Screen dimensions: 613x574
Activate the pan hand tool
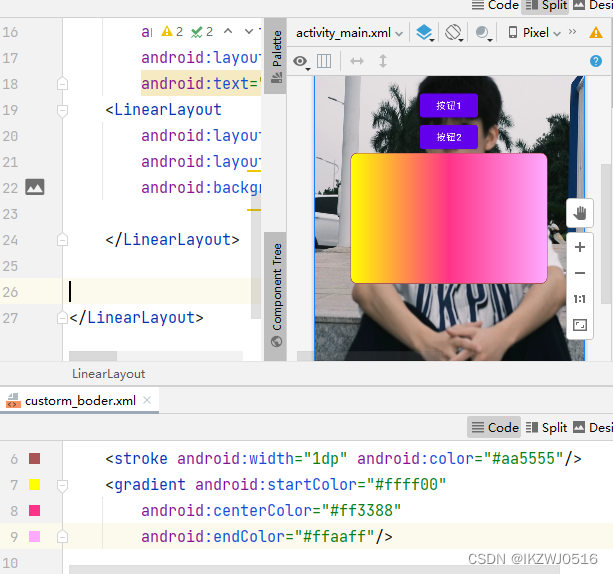[x=580, y=213]
